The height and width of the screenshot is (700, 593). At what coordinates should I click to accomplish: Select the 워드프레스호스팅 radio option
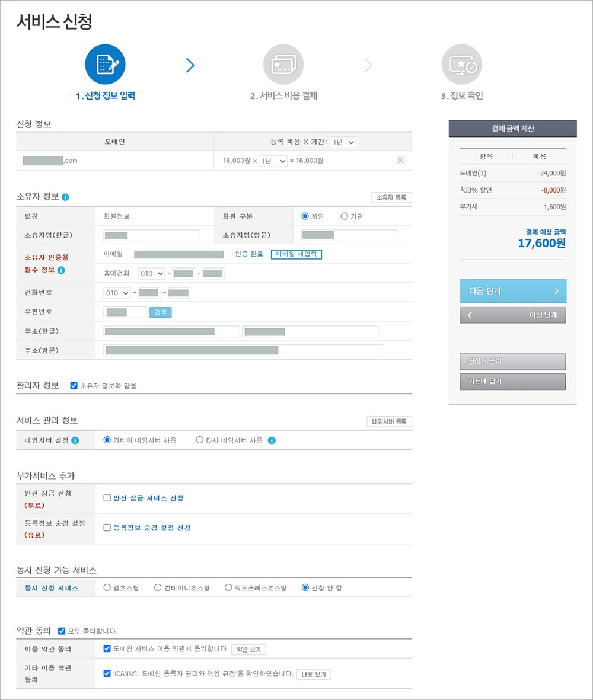228,587
